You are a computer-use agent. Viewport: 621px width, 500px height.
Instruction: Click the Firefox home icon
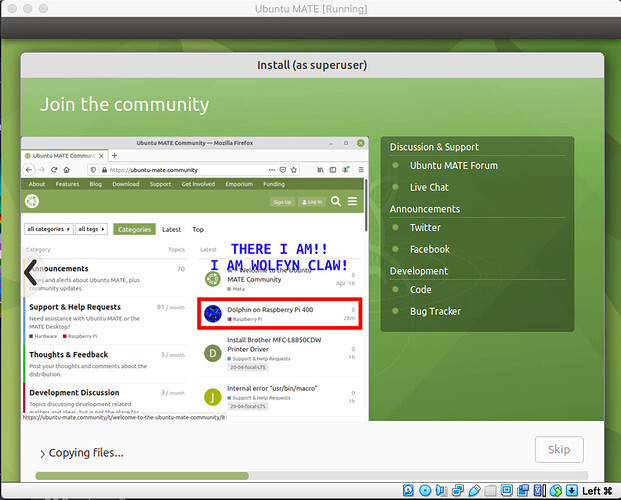(67, 170)
